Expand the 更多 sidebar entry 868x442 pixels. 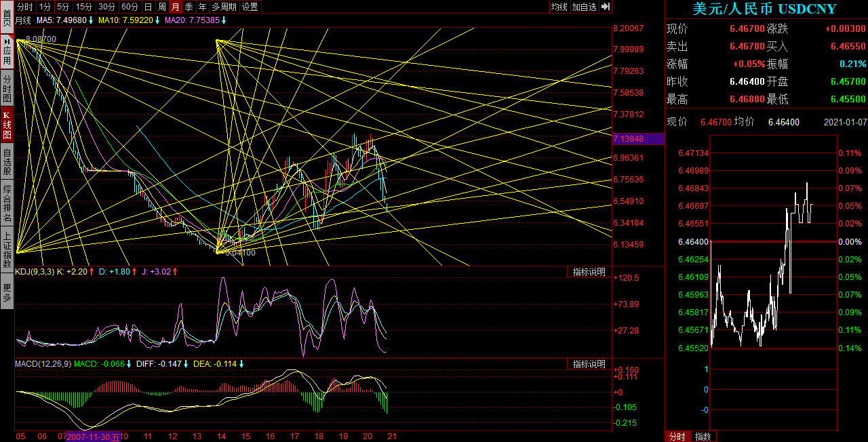tap(7, 293)
